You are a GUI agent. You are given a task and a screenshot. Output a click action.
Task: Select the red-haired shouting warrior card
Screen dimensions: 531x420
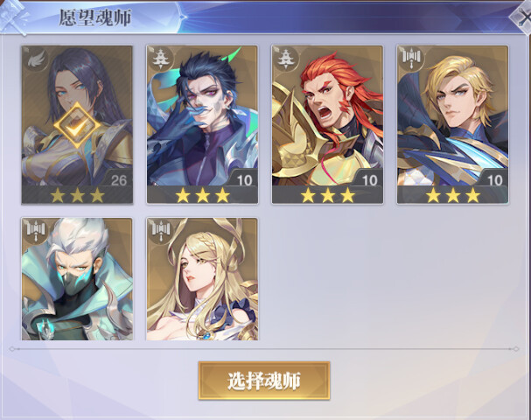pyautogui.click(x=327, y=124)
